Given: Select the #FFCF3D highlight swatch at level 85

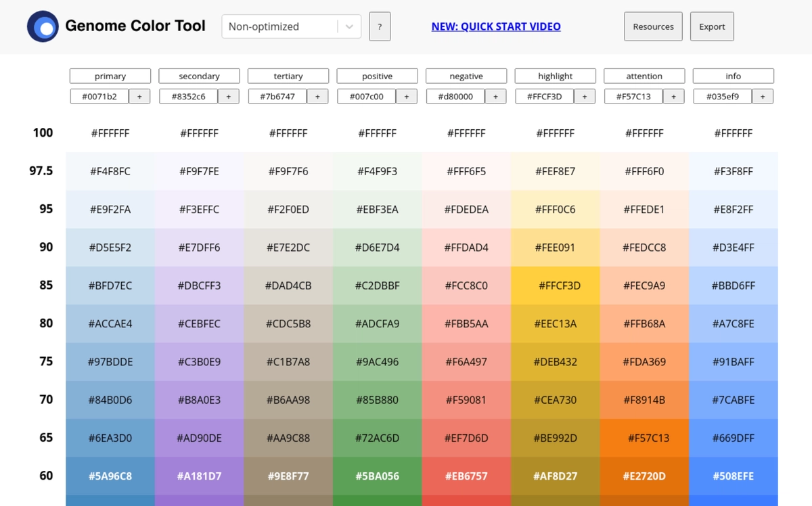Looking at the screenshot, I should pyautogui.click(x=555, y=285).
